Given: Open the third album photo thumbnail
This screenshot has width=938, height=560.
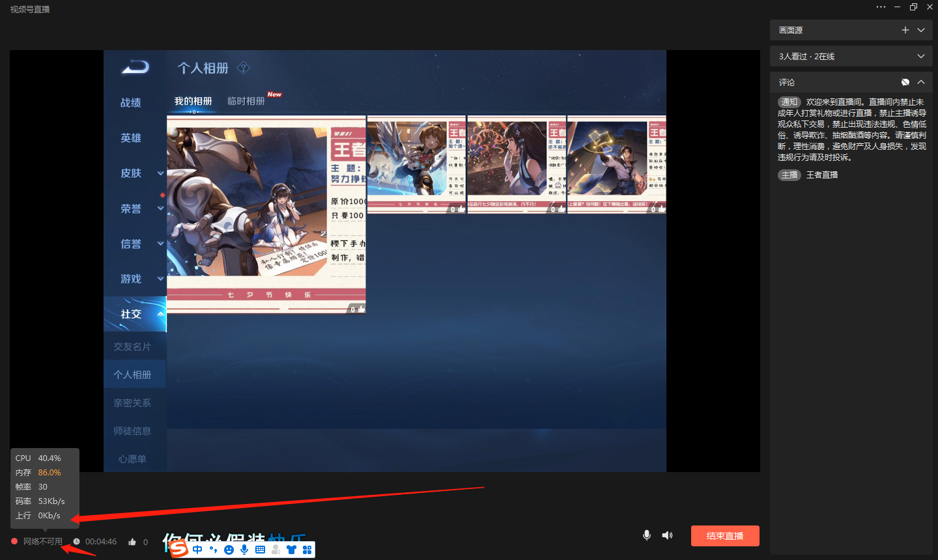Looking at the screenshot, I should [x=517, y=165].
